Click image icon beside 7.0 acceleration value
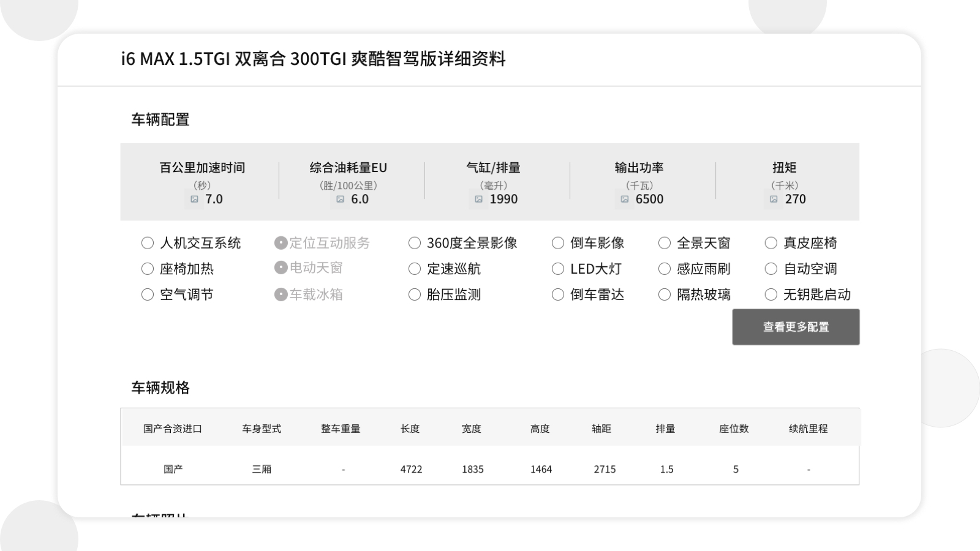 pyautogui.click(x=194, y=199)
